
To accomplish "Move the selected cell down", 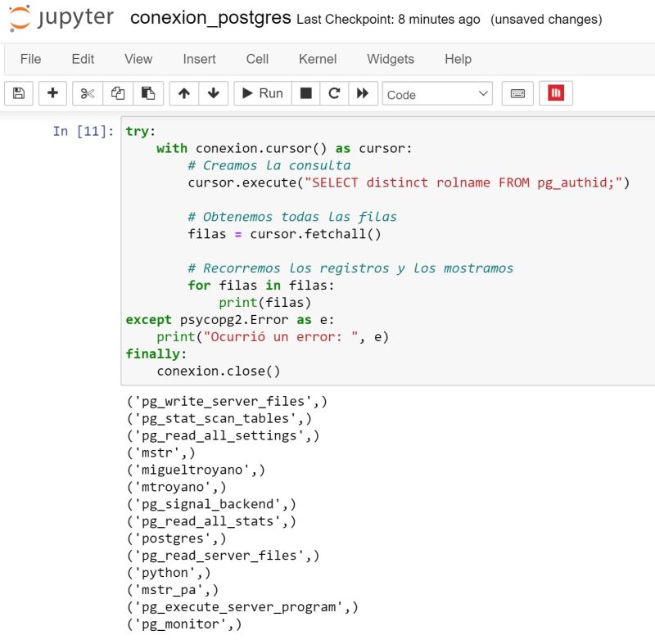I will (x=214, y=92).
